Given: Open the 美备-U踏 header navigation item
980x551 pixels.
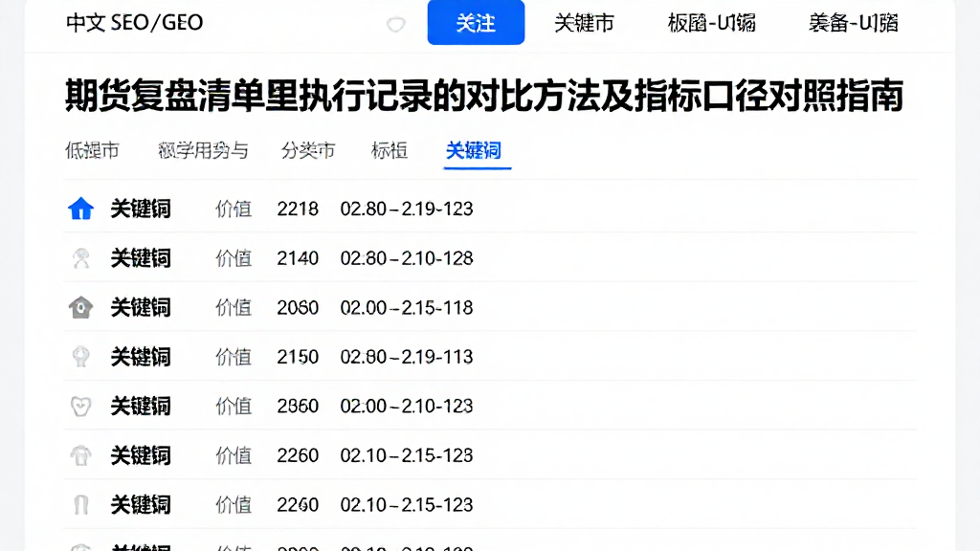Looking at the screenshot, I should [x=853, y=23].
